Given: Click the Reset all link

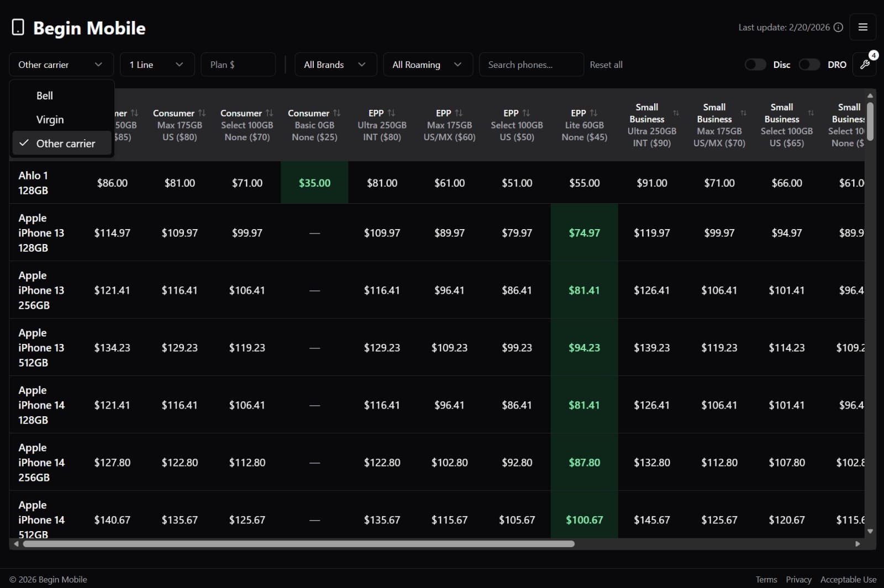Looking at the screenshot, I should (x=606, y=65).
